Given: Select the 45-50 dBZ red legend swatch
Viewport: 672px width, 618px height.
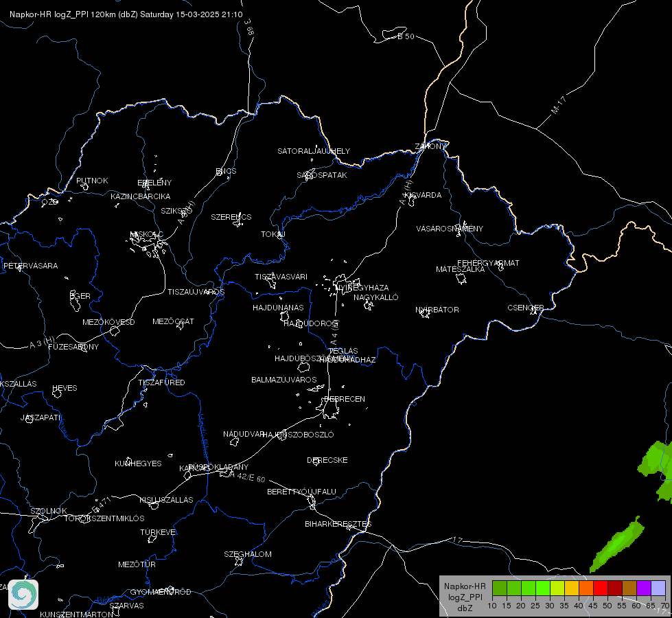Looking at the screenshot, I should click(x=601, y=588).
